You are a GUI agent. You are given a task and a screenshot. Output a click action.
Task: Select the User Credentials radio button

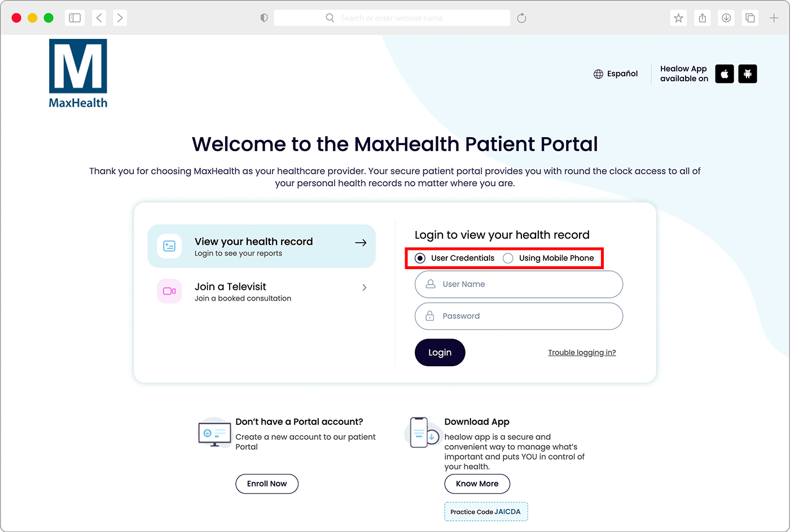click(x=420, y=258)
